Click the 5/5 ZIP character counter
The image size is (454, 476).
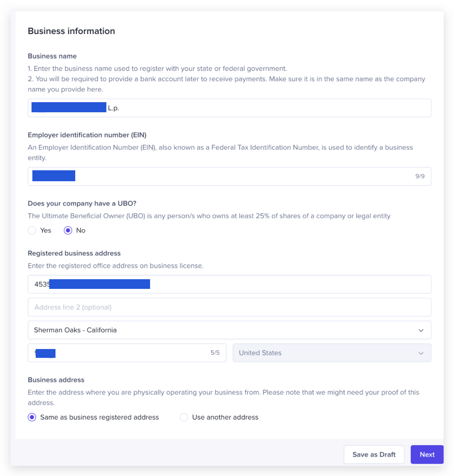tap(215, 353)
